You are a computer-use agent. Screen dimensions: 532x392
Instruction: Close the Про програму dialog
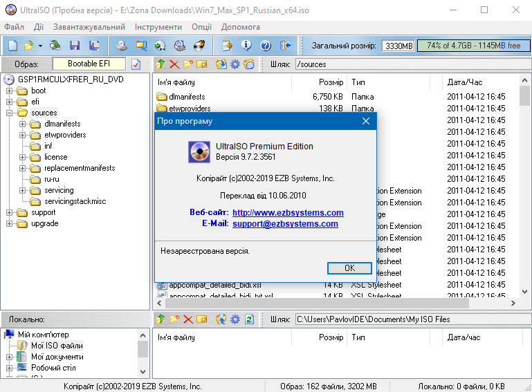tap(366, 121)
